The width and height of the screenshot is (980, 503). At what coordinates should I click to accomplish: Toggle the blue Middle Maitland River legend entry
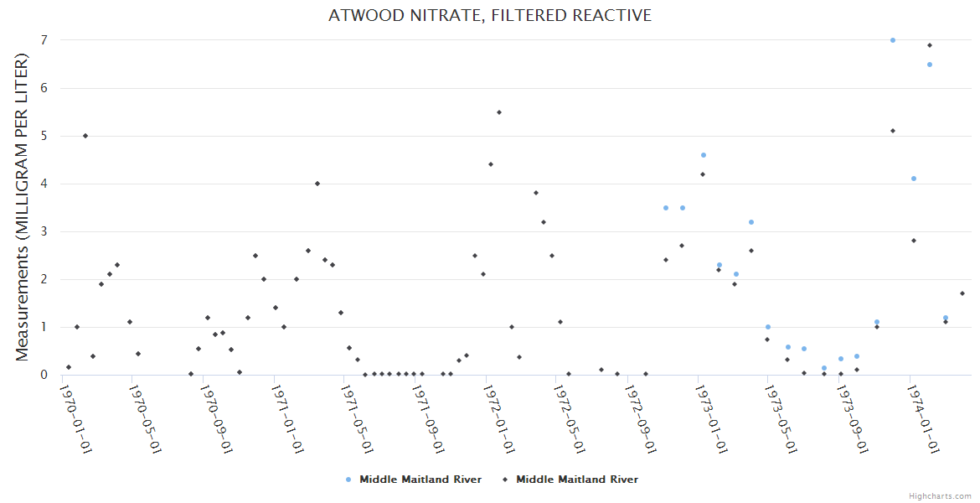[420, 480]
